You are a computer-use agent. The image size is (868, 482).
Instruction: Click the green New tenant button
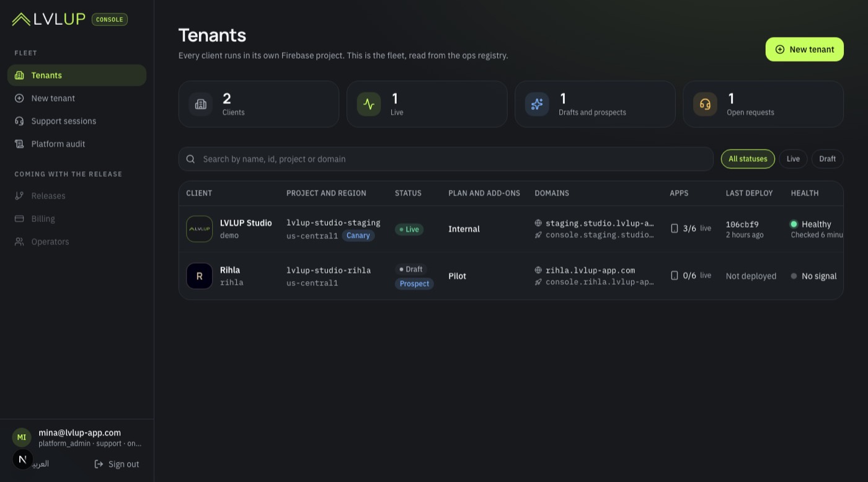click(805, 50)
